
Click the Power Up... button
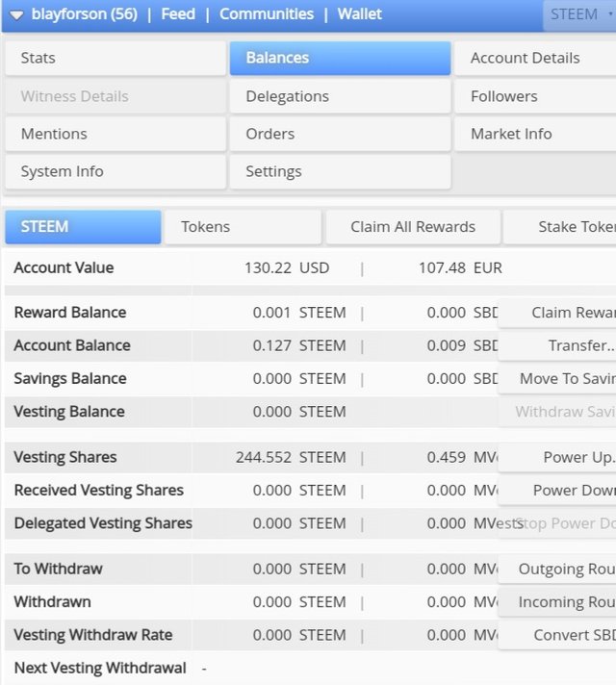(557, 457)
